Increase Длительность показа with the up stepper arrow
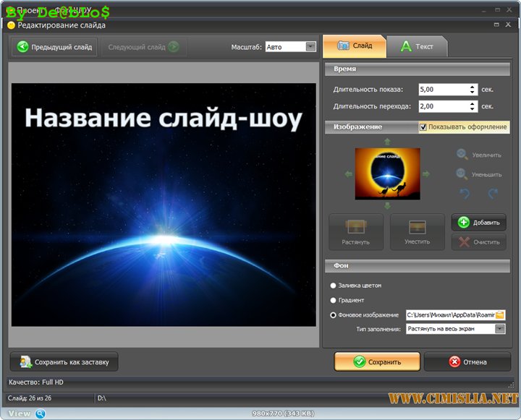 pos(473,87)
